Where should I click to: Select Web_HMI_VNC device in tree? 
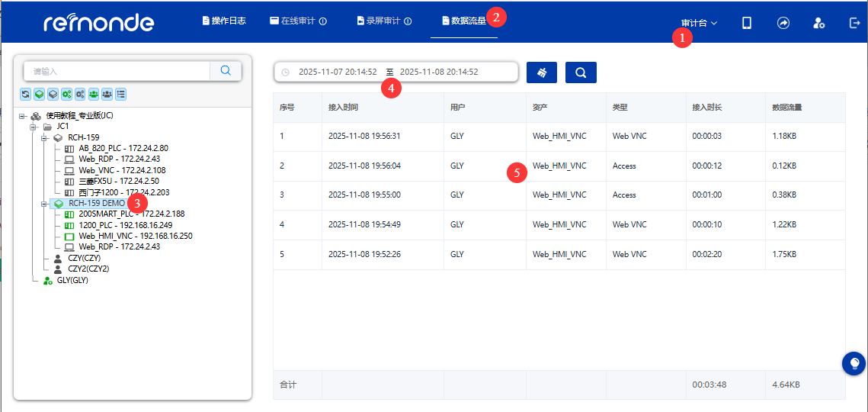[x=134, y=237]
